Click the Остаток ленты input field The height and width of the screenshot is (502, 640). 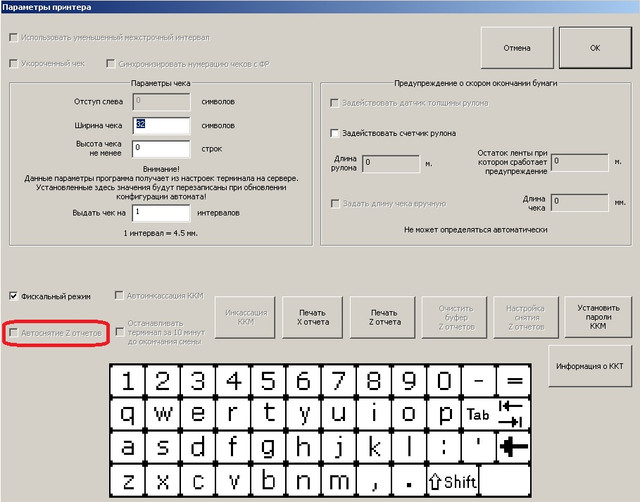(580, 162)
